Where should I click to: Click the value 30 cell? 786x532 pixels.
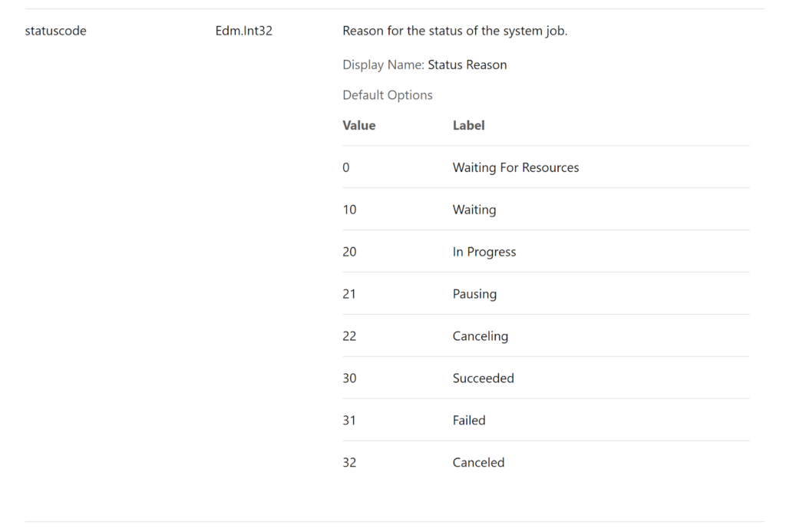coord(349,378)
